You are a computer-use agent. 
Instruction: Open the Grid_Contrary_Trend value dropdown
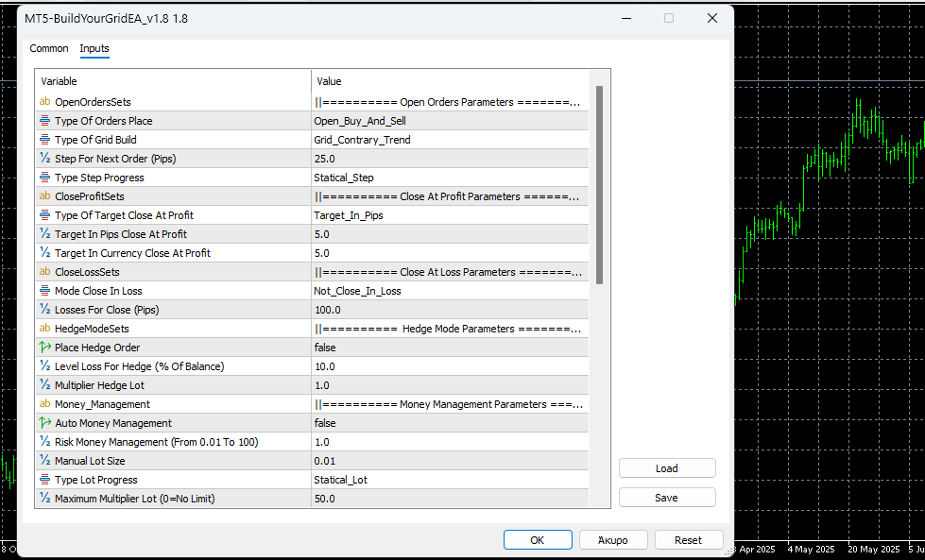tap(450, 140)
